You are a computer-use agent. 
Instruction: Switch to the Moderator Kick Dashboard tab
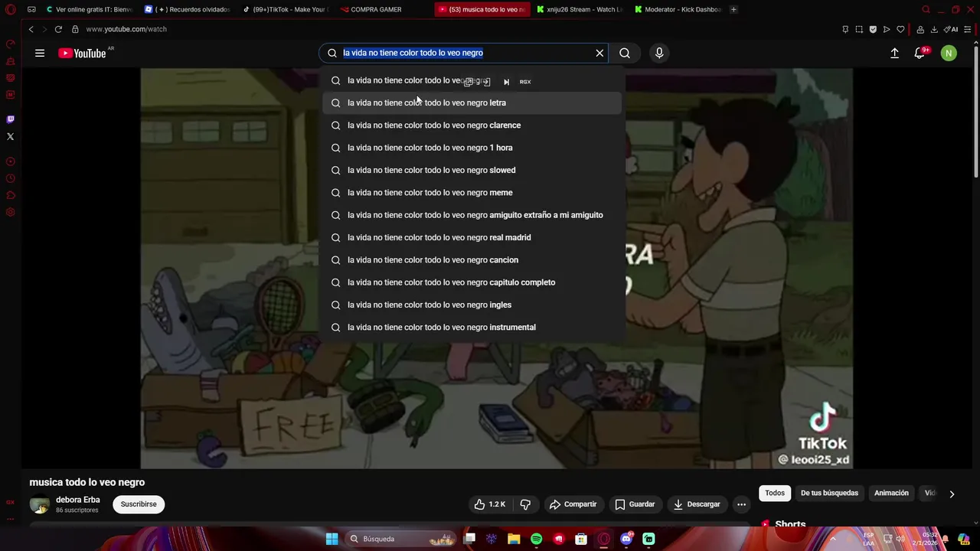pyautogui.click(x=678, y=9)
